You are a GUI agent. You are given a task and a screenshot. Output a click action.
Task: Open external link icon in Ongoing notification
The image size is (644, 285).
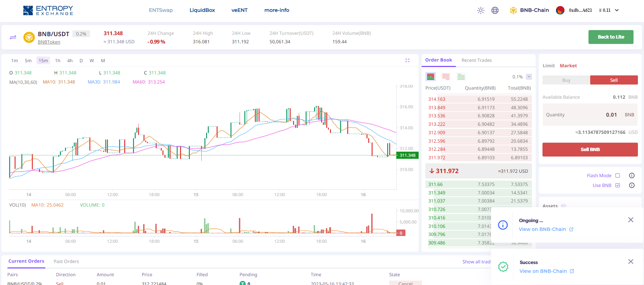571,229
